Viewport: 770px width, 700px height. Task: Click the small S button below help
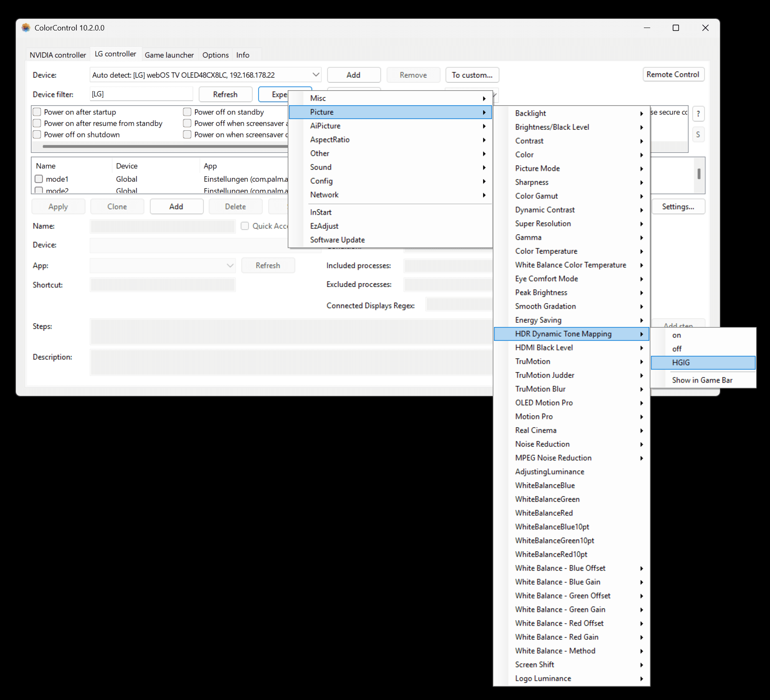(x=698, y=134)
